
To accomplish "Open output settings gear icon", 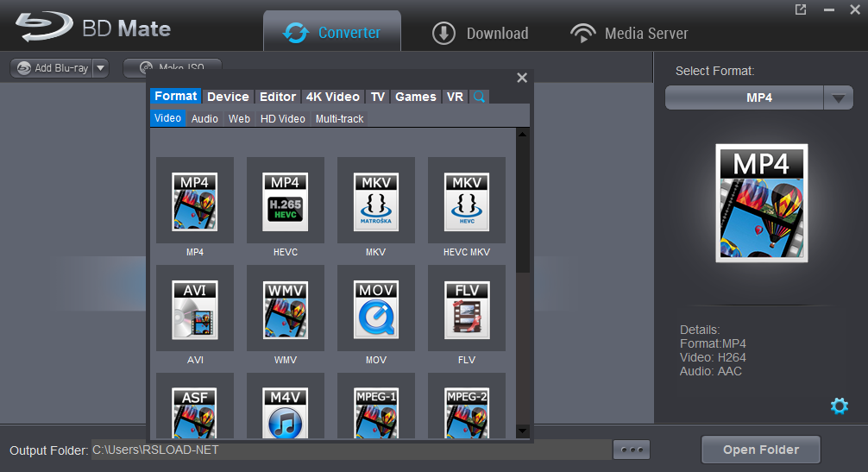I will [x=840, y=406].
